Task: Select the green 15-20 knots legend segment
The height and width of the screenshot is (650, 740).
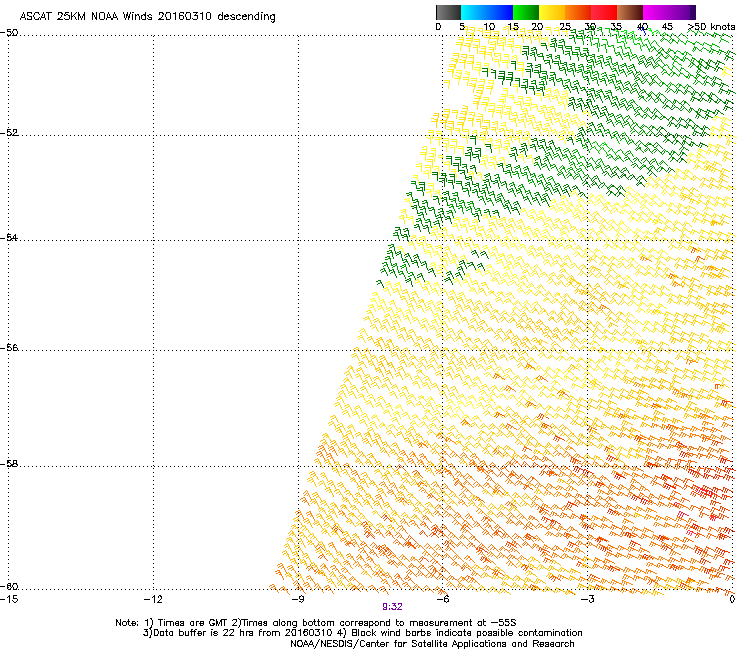Action: (526, 12)
